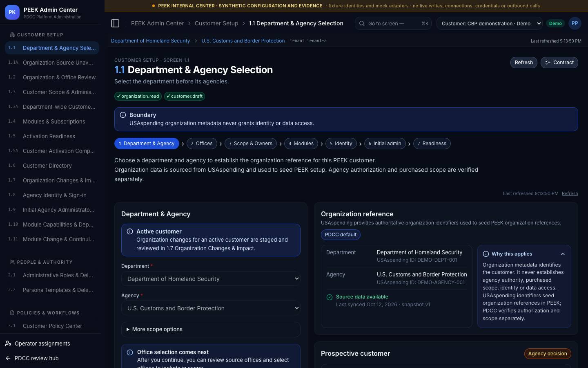Click the Boundary info icon
This screenshot has width=588, height=368.
(123, 115)
